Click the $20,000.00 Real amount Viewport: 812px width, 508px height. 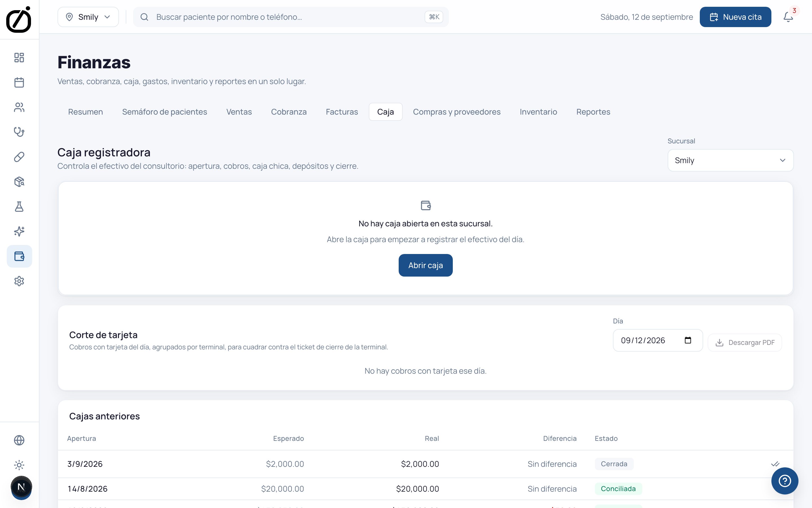417,489
